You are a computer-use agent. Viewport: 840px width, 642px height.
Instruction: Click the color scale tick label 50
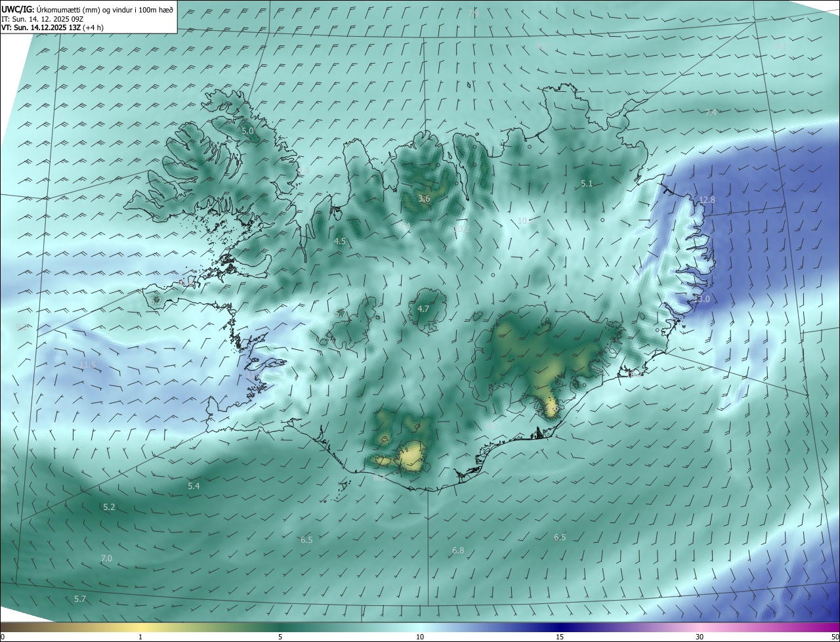click(835, 637)
